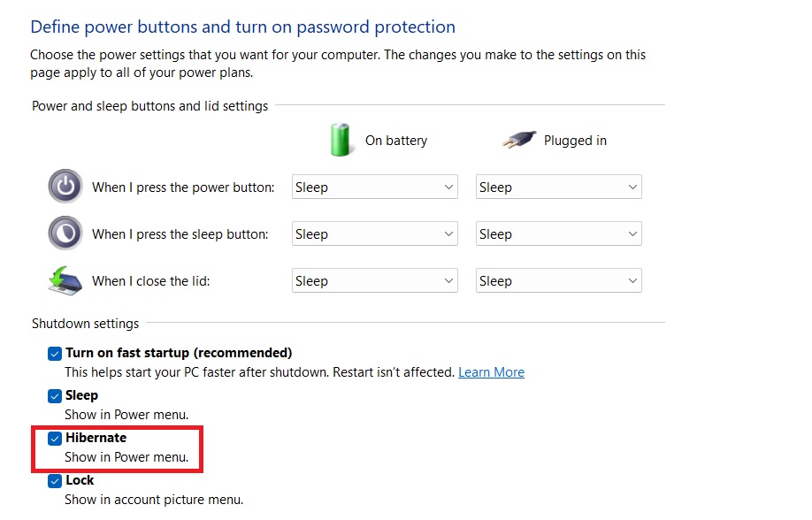Image resolution: width=812 pixels, height=520 pixels.
Task: Click the Define power buttons heading
Action: [242, 27]
